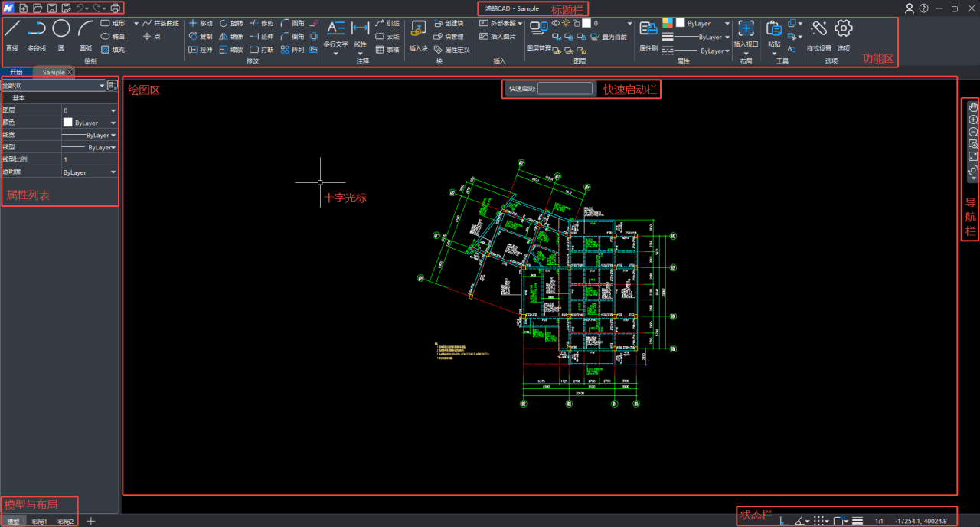The width and height of the screenshot is (980, 527).
Task: Switch to the 布局1 layout tab
Action: (x=39, y=521)
